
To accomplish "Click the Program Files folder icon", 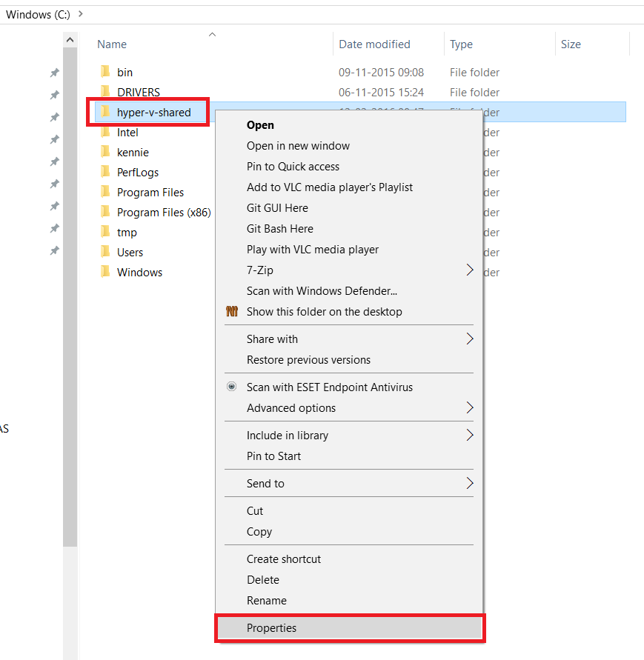I will [x=104, y=193].
